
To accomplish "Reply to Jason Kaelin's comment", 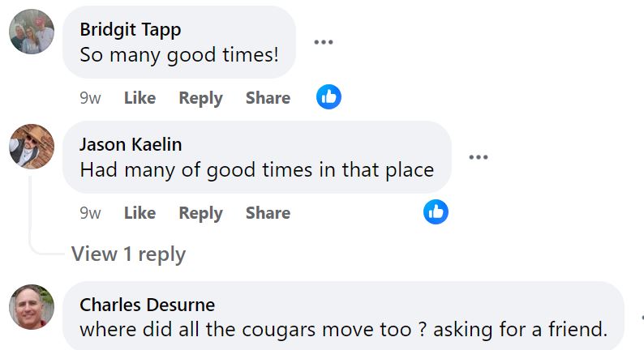I will click(200, 213).
